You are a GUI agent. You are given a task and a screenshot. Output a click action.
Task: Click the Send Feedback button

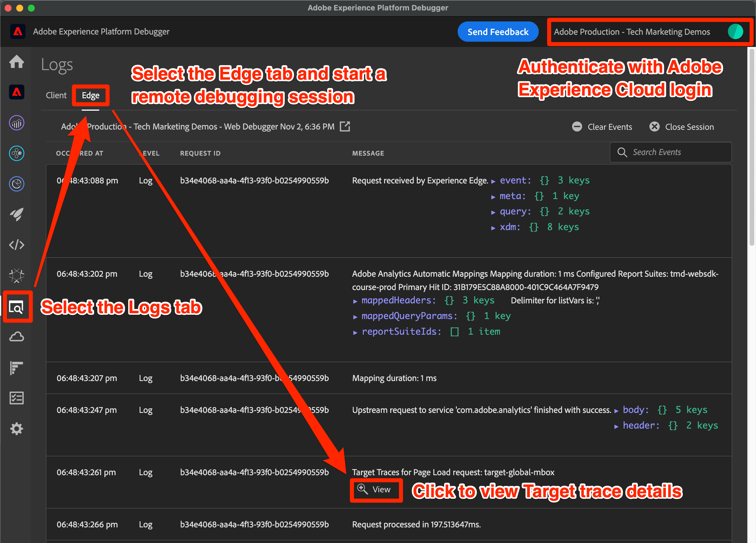pyautogui.click(x=498, y=32)
